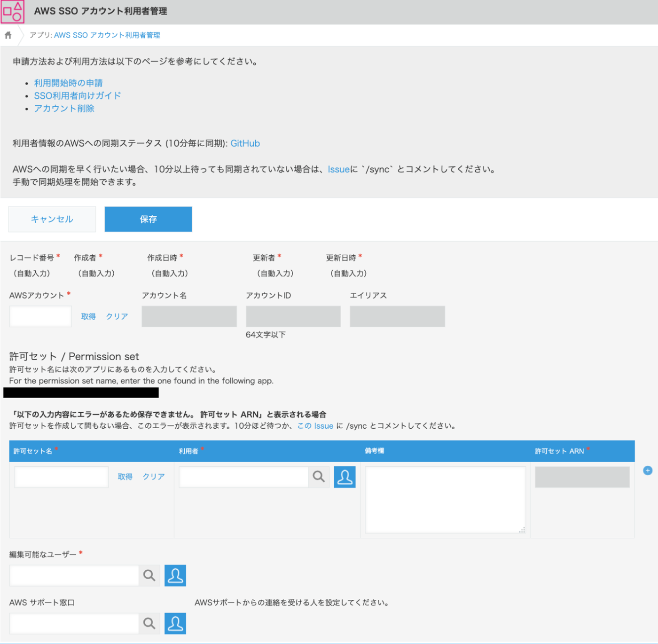Screen dimensions: 658x644
Task: Open the この Issue link in the error note
Action: coord(315,426)
